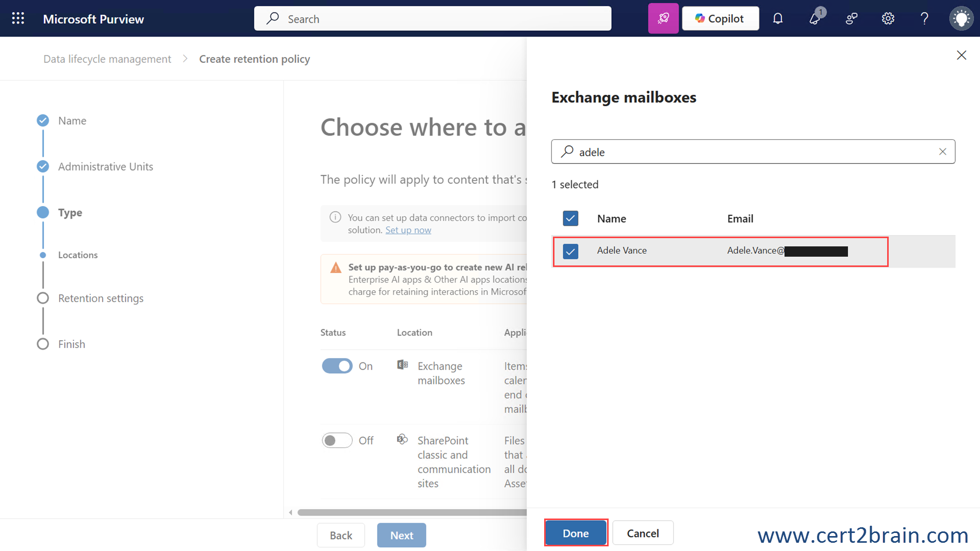Clear the adele search text
The height and width of the screenshot is (551, 980).
coord(942,152)
